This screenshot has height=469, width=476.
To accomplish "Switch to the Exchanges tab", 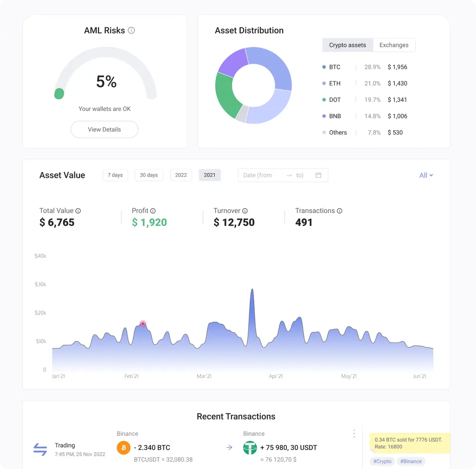I will click(394, 45).
